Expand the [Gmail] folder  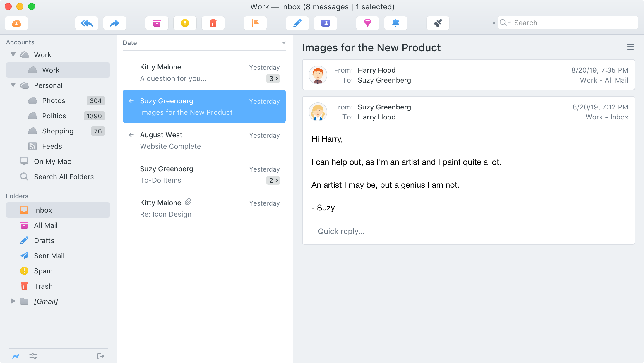pyautogui.click(x=13, y=301)
